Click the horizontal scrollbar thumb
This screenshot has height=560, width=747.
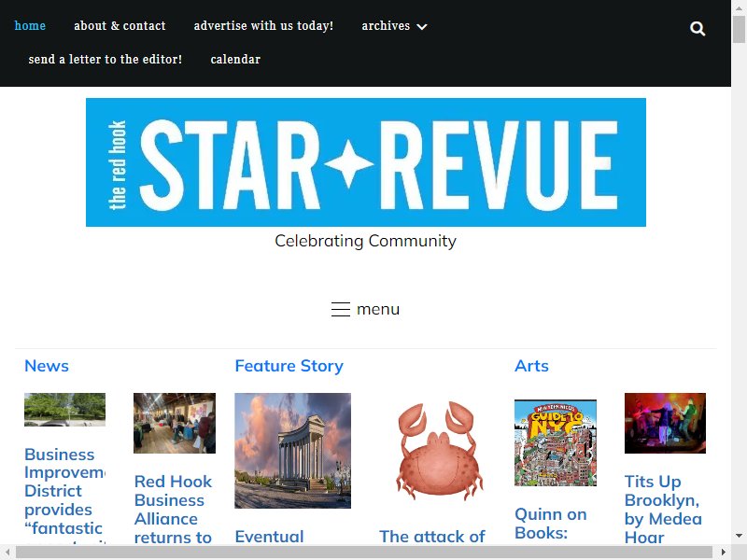[364, 553]
